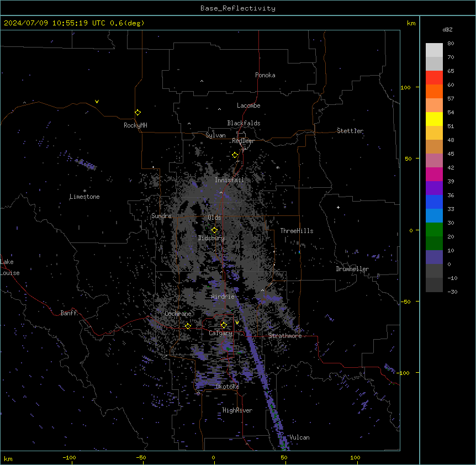This screenshot has height=465, width=476.
Task: Click the asterisk marker above Limestone label
Action: pos(84,191)
